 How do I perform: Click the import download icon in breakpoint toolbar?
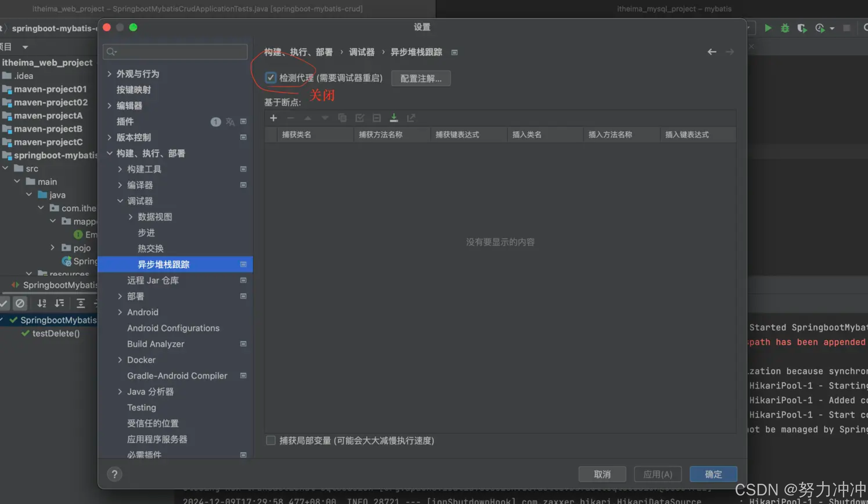[394, 118]
